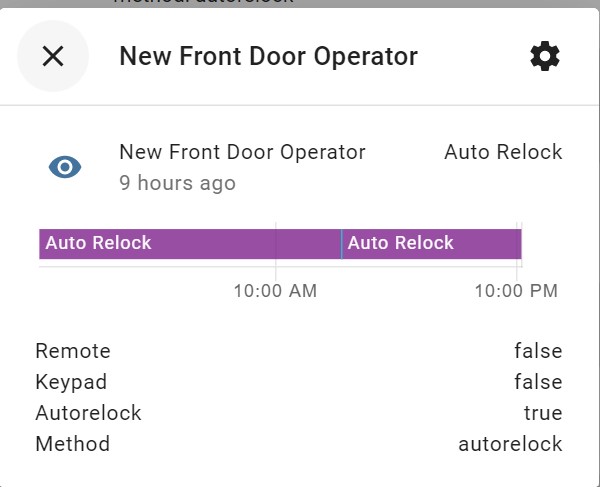Select the first Auto Relock history bar
This screenshot has width=600, height=487.
click(190, 244)
